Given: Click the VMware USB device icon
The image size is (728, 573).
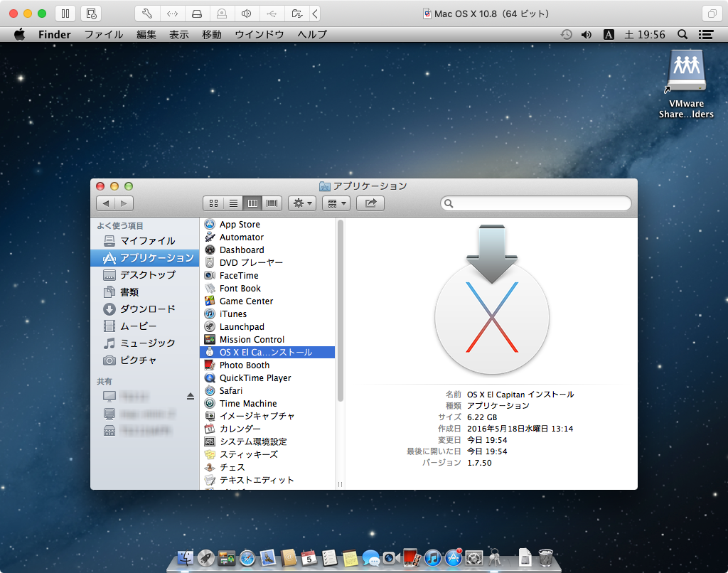Looking at the screenshot, I should [272, 14].
